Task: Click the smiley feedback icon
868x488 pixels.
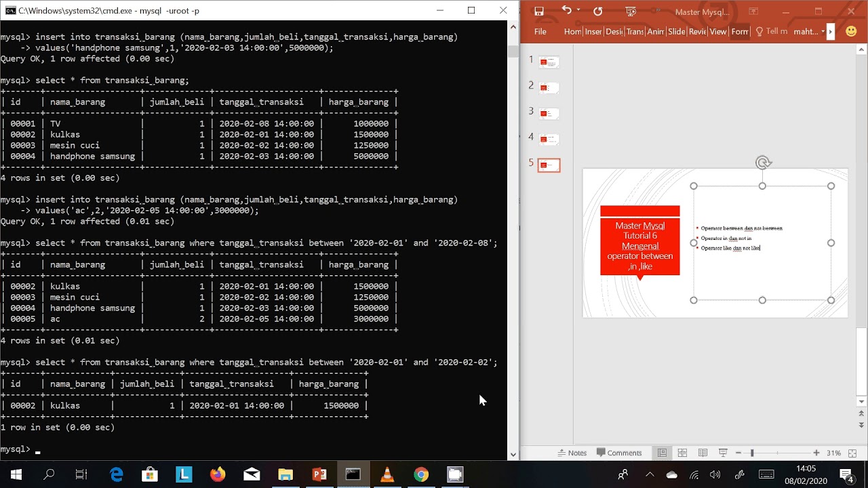Action: click(x=851, y=31)
